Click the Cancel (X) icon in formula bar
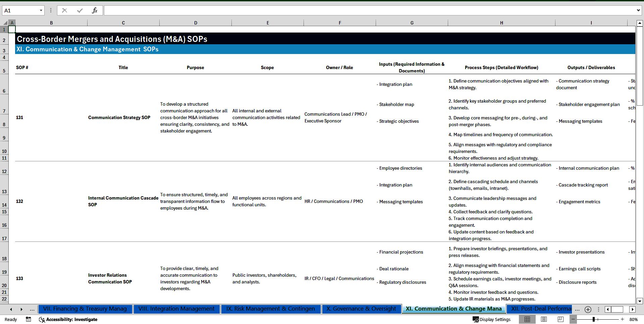The width and height of the screenshot is (644, 324). (64, 10)
